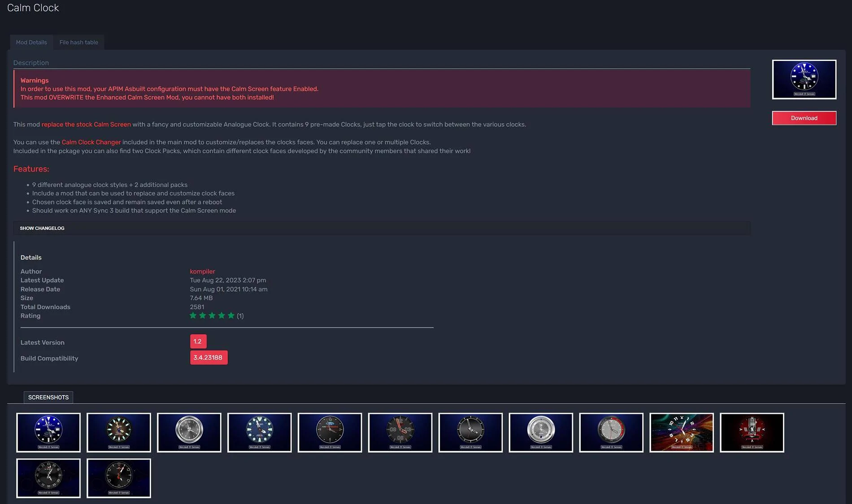This screenshot has width=852, height=504.
Task: Open the third screenshot thumbnail, thin silver clock
Action: tap(189, 432)
